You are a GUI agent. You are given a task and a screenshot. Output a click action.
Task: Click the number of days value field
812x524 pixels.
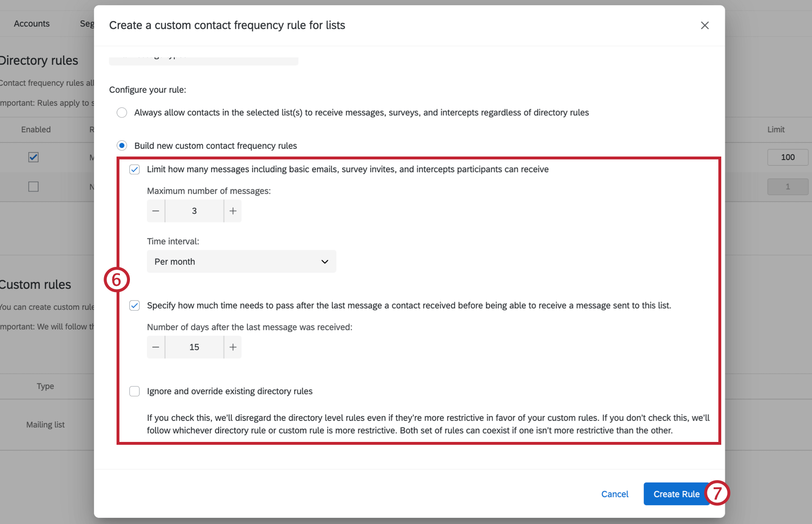click(194, 347)
